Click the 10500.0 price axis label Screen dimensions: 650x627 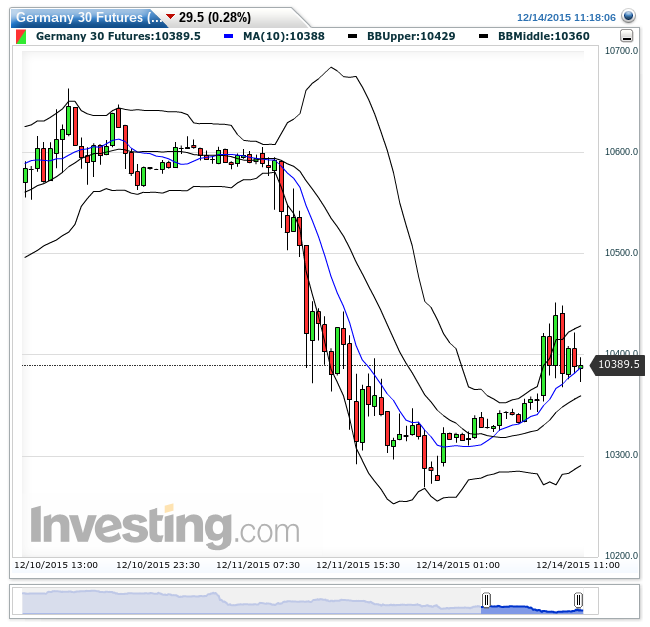click(x=621, y=253)
